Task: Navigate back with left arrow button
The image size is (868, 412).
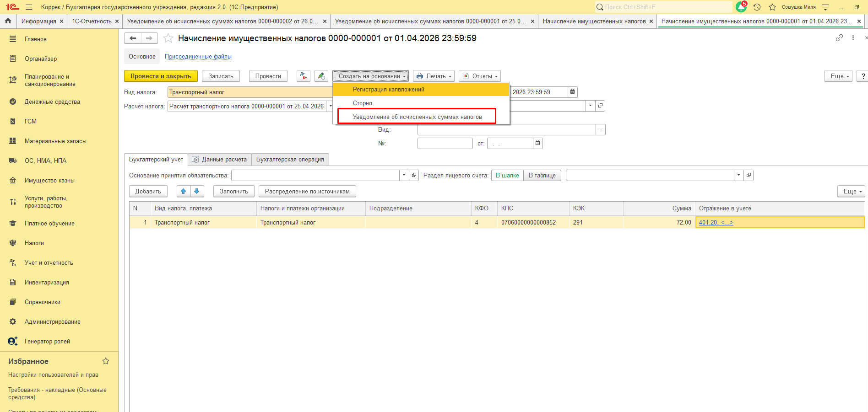Action: [x=133, y=38]
